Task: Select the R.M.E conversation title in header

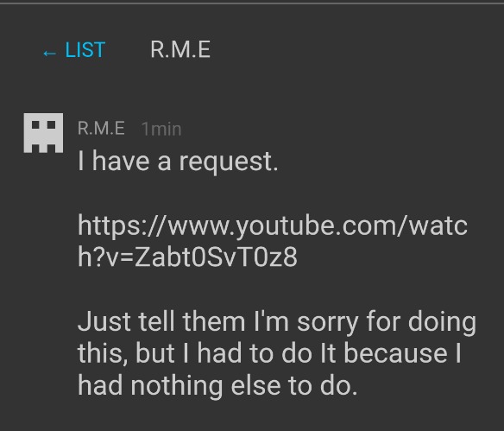Action: (x=180, y=50)
